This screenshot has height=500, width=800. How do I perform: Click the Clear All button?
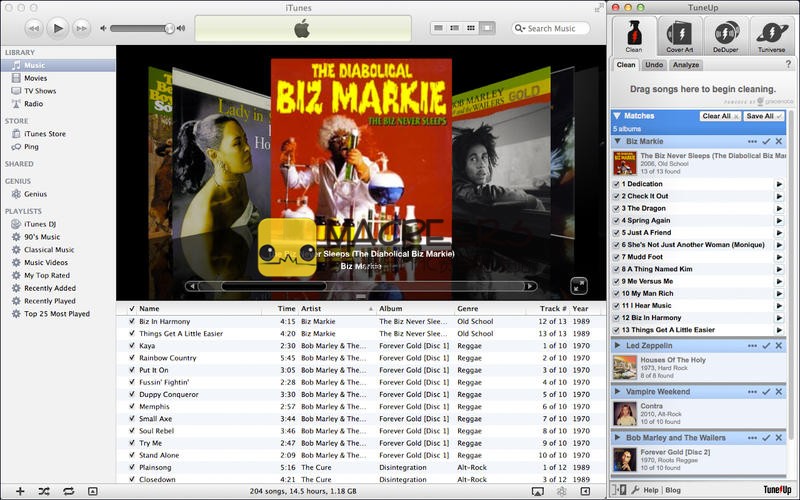tap(720, 116)
